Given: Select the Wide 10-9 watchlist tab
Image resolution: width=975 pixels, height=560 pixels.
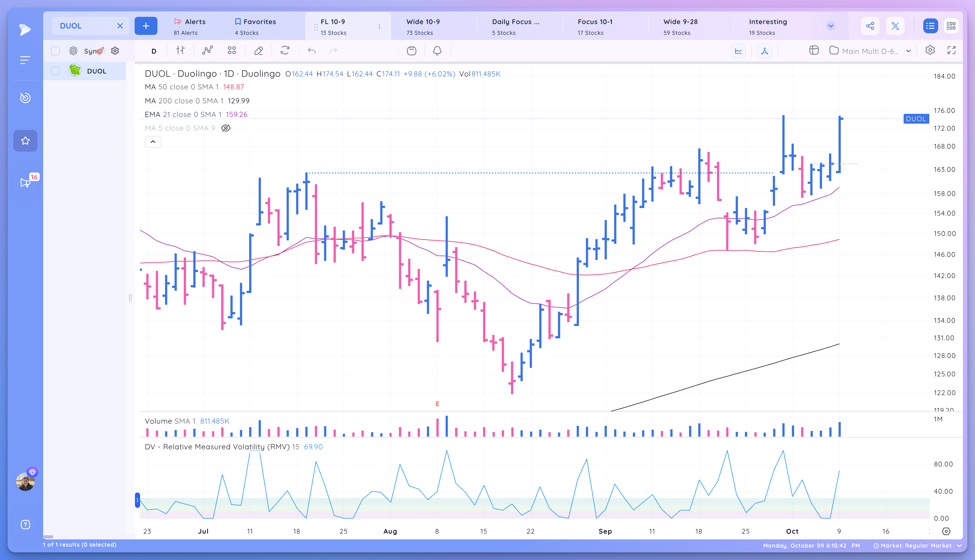Looking at the screenshot, I should [x=423, y=27].
